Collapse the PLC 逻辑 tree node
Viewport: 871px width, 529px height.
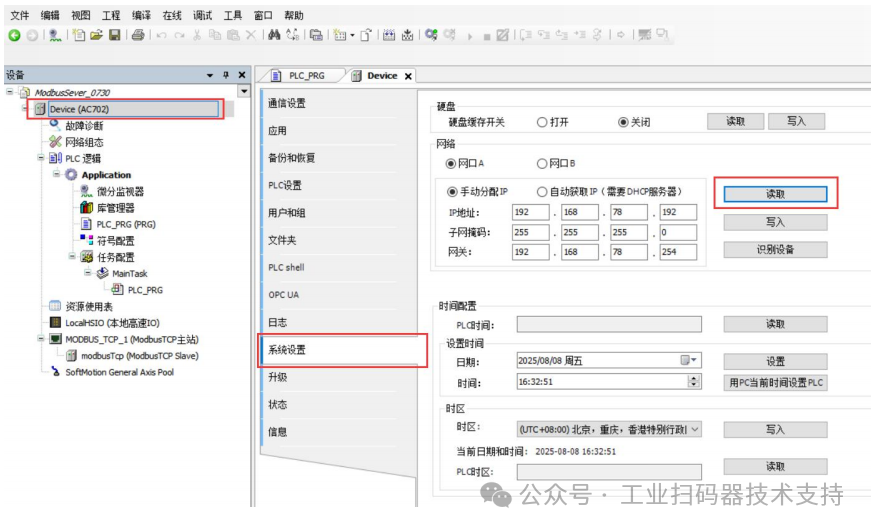click(x=41, y=158)
